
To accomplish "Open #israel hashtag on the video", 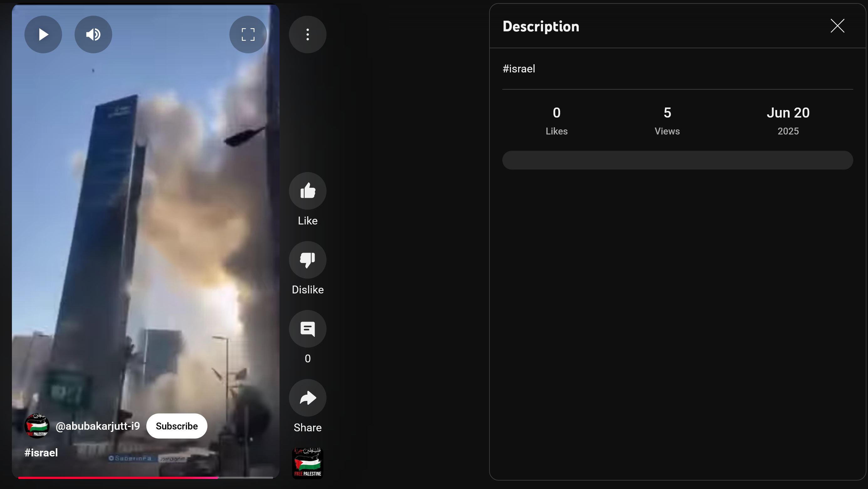I will click(41, 453).
